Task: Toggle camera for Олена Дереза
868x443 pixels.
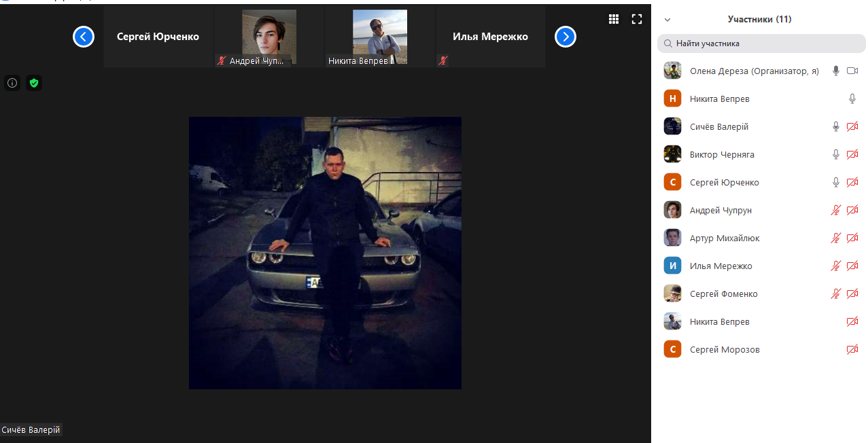Action: click(x=852, y=71)
